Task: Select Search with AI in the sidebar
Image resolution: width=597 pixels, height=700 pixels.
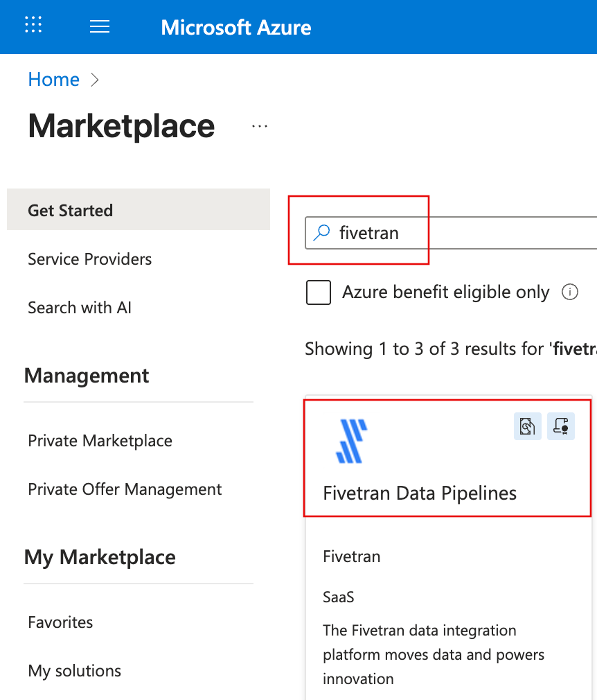Action: point(79,307)
